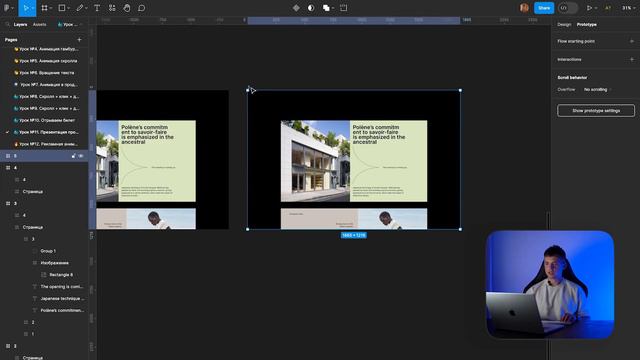Open page Урок №6 Вращение текста
This screenshot has height=360, width=640.
44,73
